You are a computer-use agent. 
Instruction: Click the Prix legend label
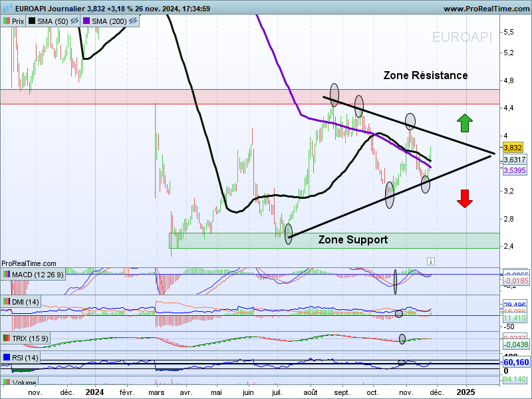point(18,21)
